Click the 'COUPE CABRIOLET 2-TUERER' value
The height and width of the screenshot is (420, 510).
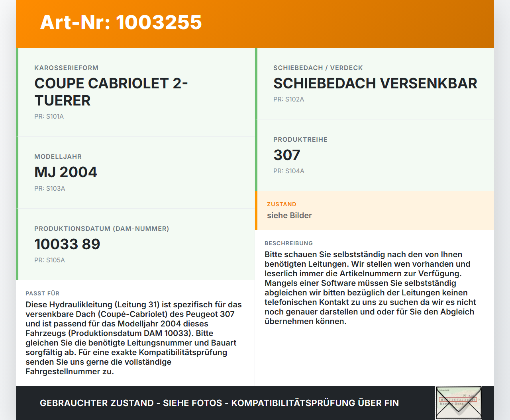111,92
